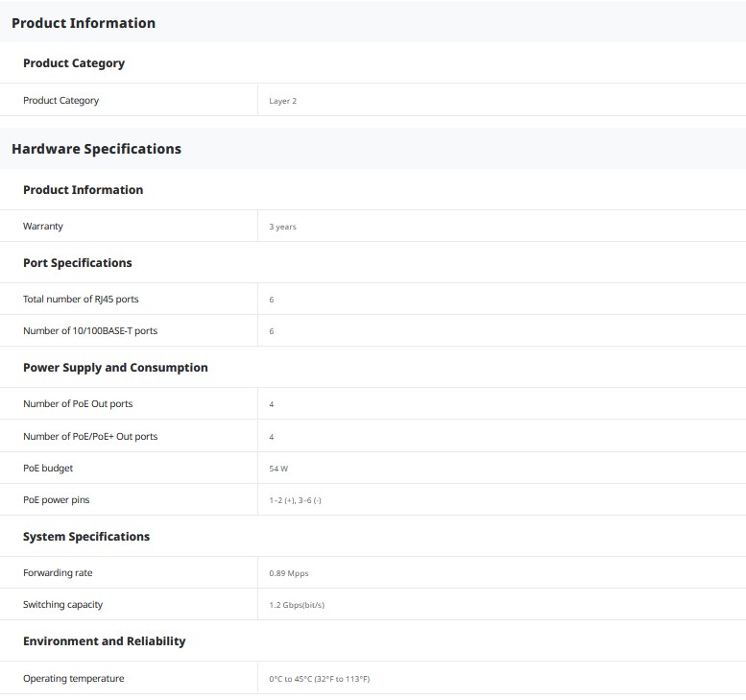Click the PoE budget row label

(x=48, y=469)
